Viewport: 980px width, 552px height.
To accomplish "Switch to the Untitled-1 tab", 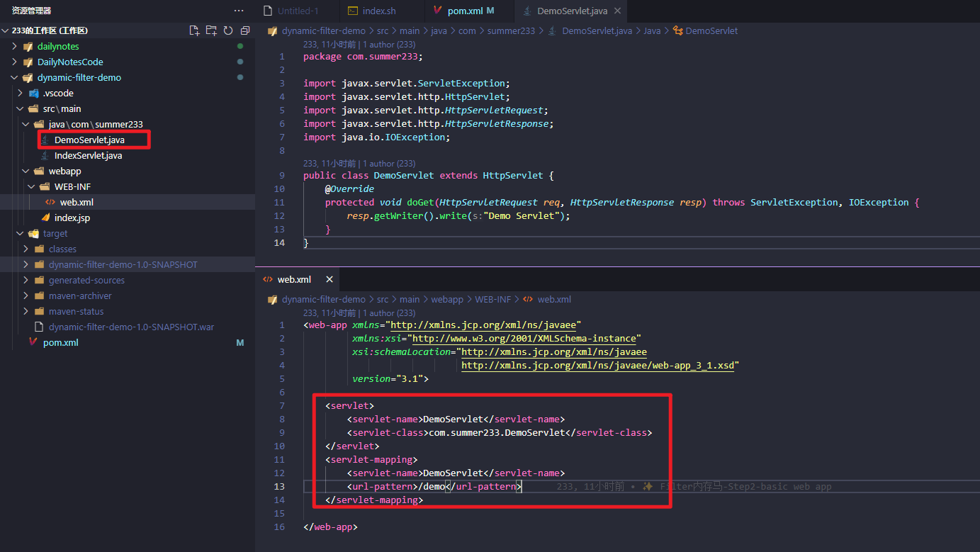I will [298, 11].
